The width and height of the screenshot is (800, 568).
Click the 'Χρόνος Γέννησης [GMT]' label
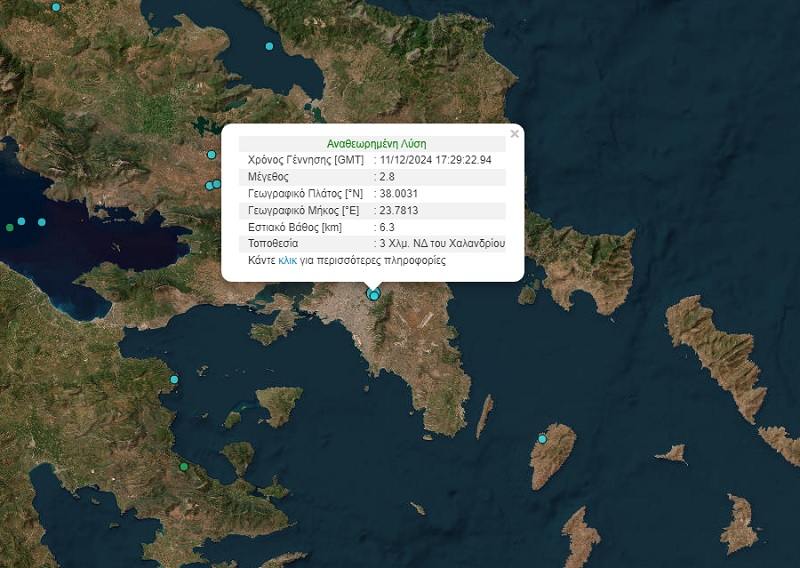[x=306, y=160]
